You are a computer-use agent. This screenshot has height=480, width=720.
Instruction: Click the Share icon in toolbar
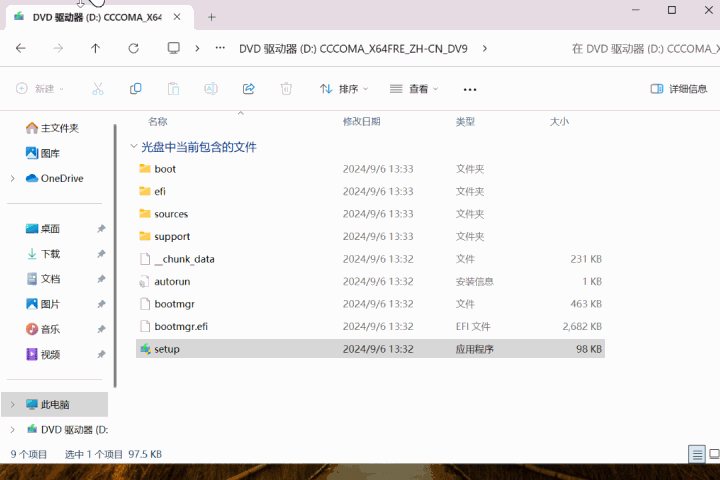[248, 89]
